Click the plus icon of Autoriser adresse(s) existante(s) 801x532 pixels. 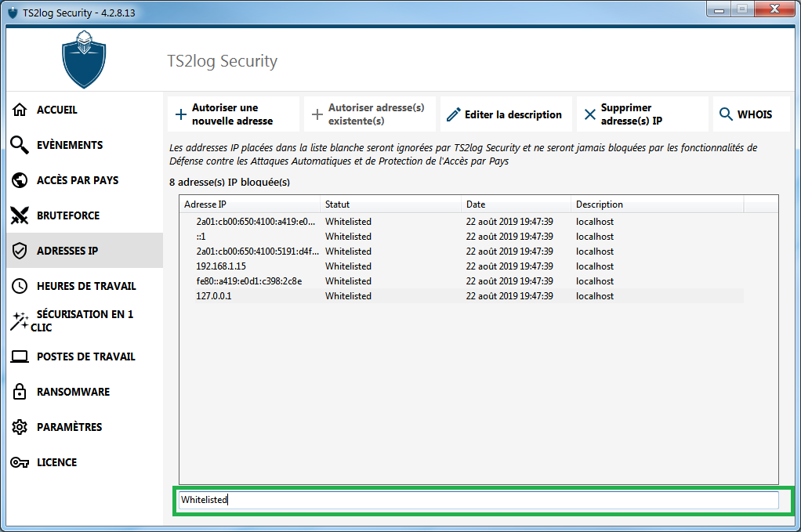pos(317,114)
